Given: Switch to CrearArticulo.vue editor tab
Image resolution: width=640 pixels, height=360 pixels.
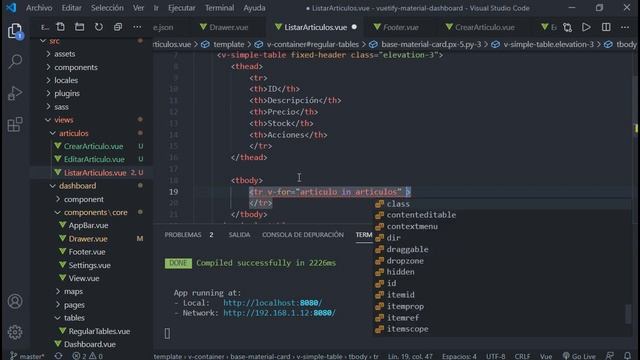Looking at the screenshot, I should 480,27.
